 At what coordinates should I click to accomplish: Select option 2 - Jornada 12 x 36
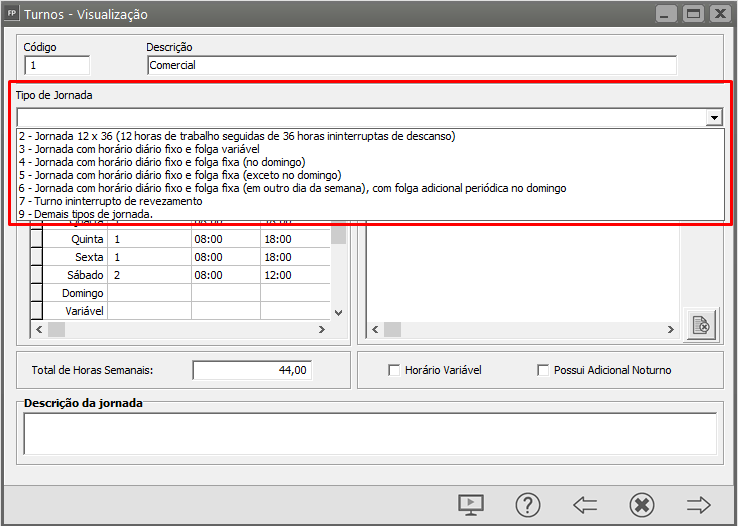pos(237,136)
